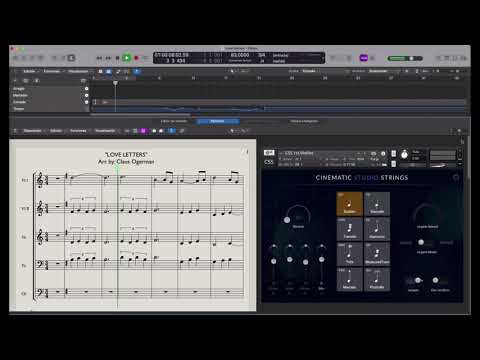Select the Harmonics articulation
The width and height of the screenshot is (480, 360).
377,229
